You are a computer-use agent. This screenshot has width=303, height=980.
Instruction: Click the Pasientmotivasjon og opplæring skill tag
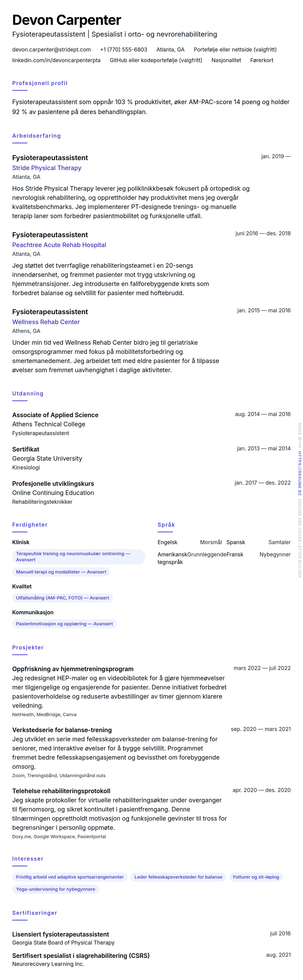click(64, 623)
